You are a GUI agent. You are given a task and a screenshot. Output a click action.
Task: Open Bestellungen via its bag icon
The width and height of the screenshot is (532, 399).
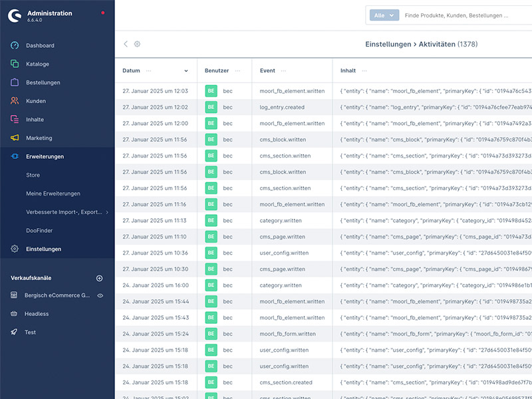[15, 82]
